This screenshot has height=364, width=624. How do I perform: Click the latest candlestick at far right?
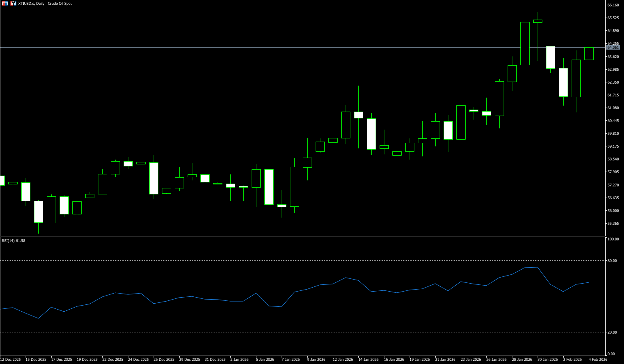click(x=589, y=54)
